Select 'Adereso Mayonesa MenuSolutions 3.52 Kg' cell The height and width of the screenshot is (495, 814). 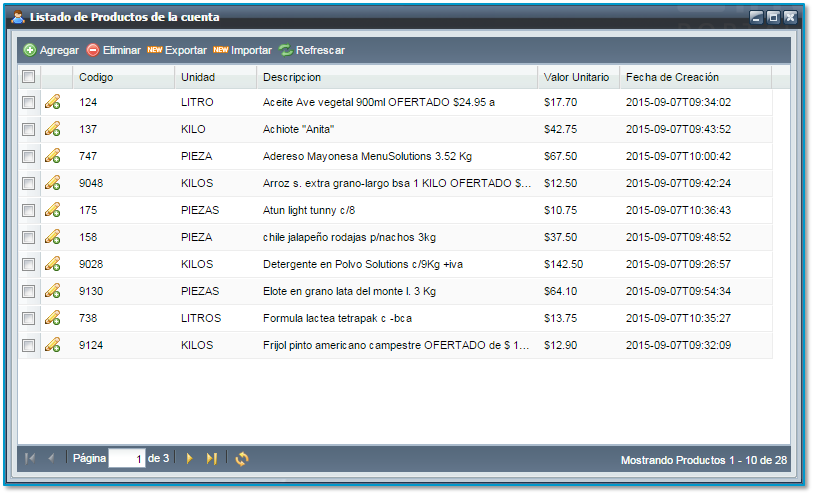click(x=367, y=156)
